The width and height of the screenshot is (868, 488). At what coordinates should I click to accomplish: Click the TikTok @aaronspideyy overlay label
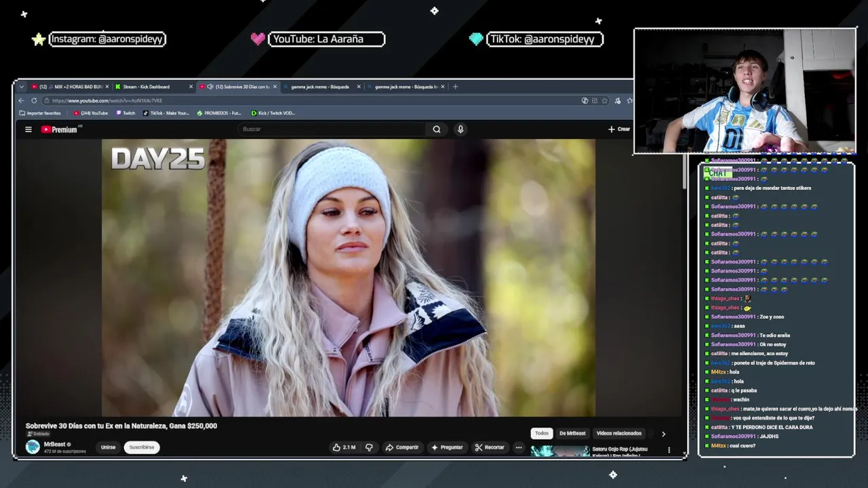coord(545,39)
